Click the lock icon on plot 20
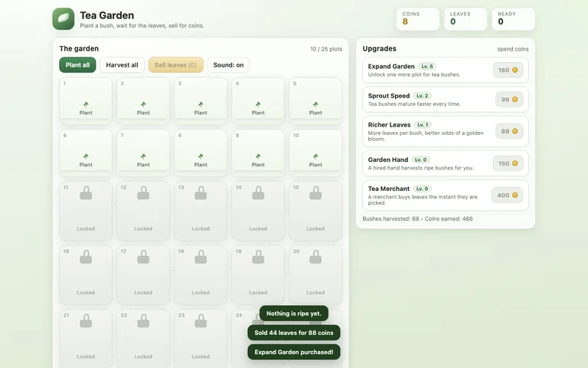The width and height of the screenshot is (588, 368). tap(315, 257)
